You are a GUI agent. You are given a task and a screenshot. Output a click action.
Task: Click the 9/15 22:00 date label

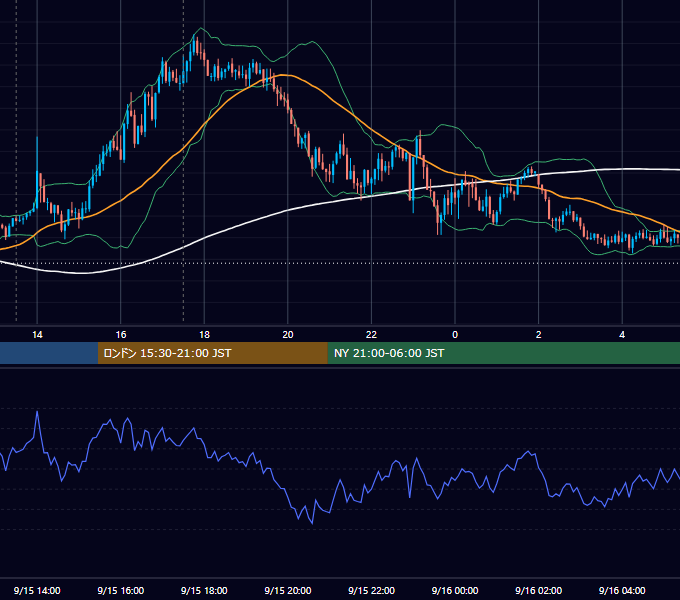371,590
